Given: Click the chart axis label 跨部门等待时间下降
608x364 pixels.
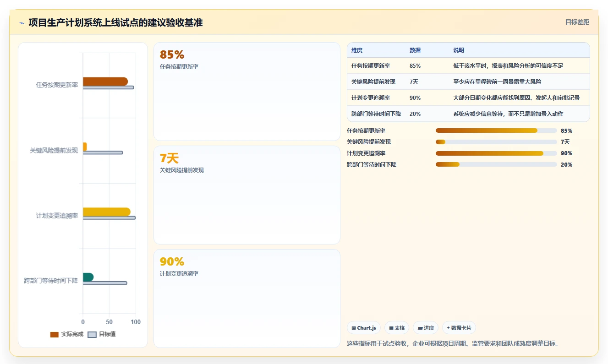Looking at the screenshot, I should click(51, 281).
